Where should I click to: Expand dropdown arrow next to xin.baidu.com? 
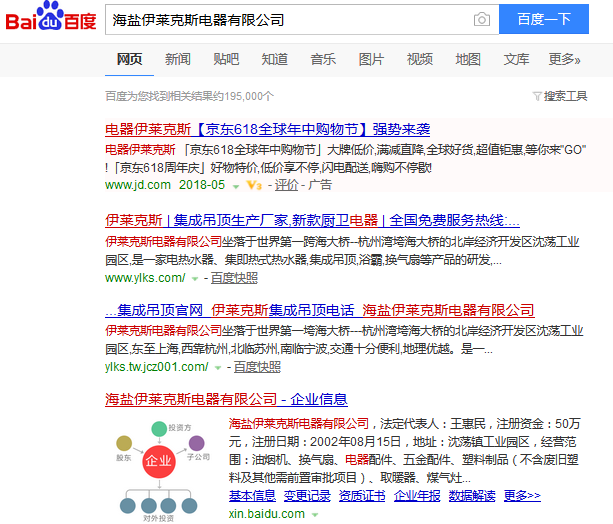(x=315, y=514)
